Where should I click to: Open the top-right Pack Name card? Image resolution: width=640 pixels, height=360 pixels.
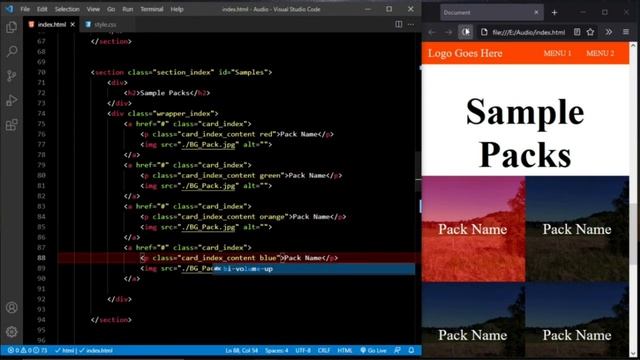(577, 229)
